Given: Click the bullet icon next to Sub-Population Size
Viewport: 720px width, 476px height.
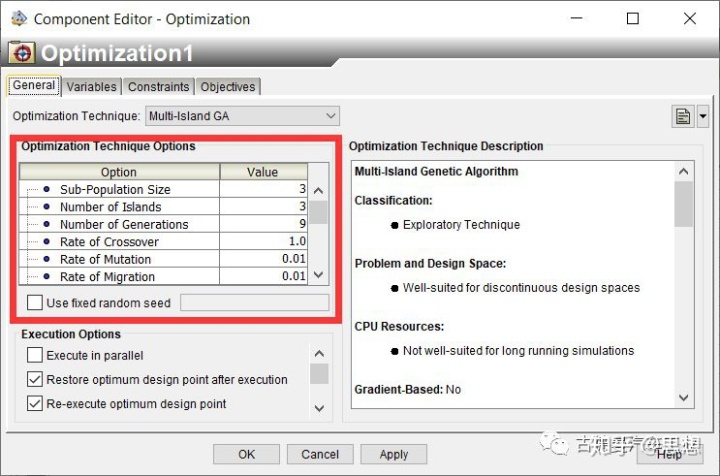Looking at the screenshot, I should tap(47, 189).
